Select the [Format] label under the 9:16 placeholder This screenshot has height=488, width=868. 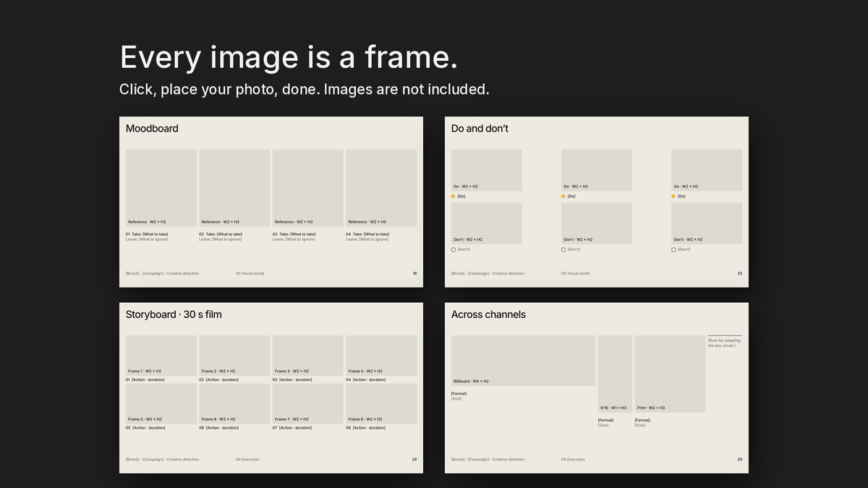(605, 420)
